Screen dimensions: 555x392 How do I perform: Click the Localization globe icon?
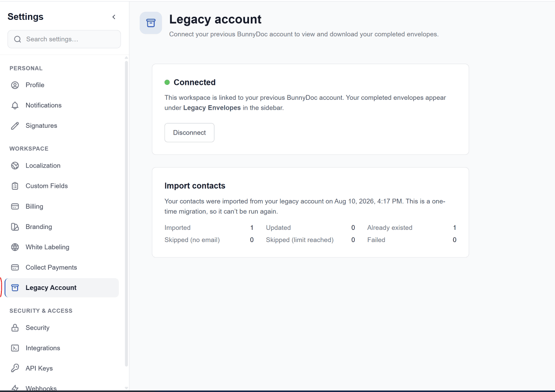tap(15, 165)
